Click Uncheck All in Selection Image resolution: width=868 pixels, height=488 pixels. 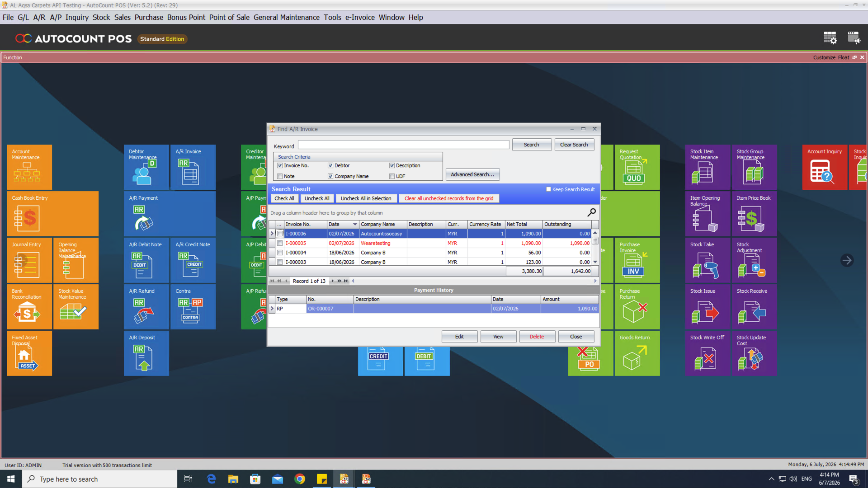click(x=366, y=198)
